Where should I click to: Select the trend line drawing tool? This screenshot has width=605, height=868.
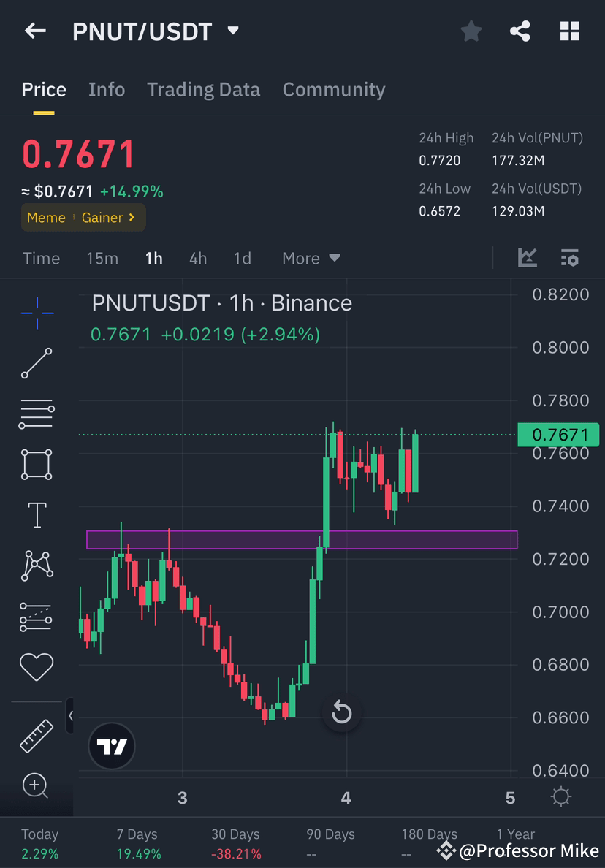(x=37, y=363)
